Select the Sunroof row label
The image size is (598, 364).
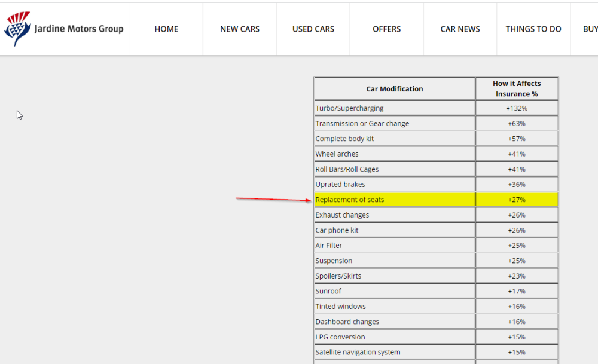pyautogui.click(x=328, y=291)
